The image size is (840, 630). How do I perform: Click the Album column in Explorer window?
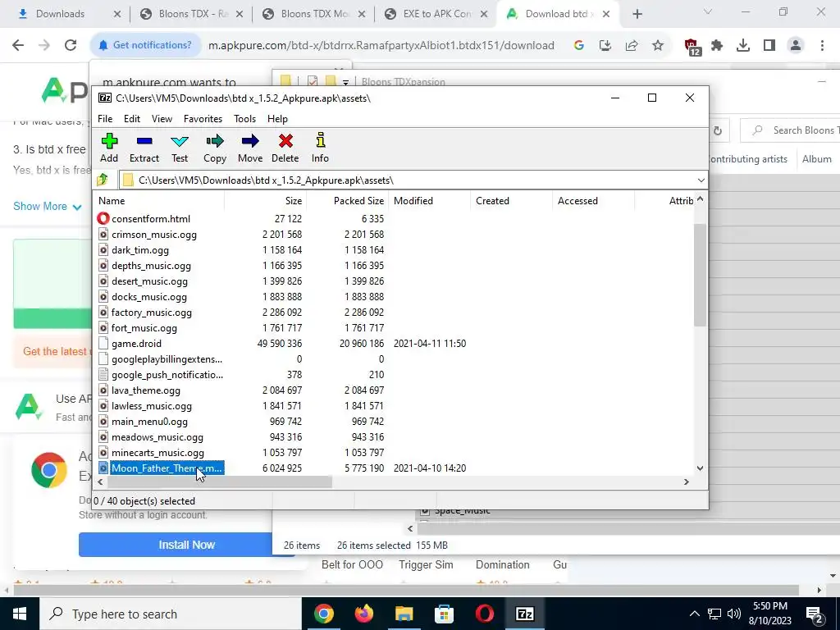coord(816,159)
